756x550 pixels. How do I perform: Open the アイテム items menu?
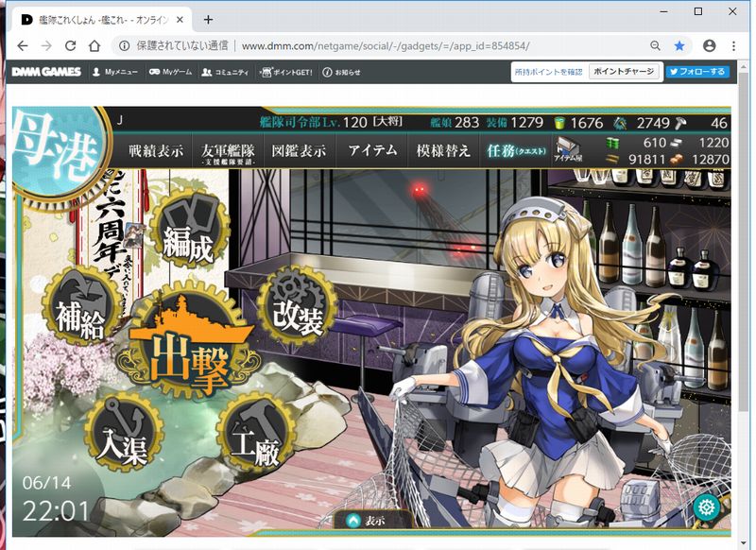pos(372,150)
